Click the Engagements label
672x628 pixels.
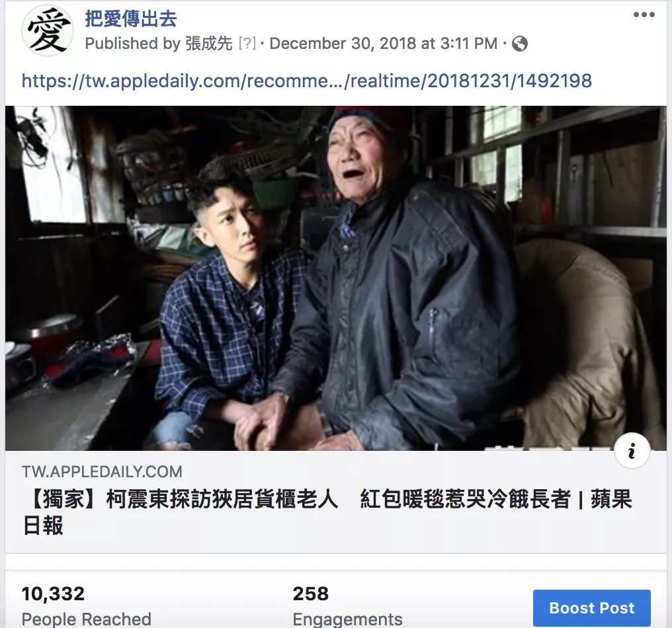[347, 619]
